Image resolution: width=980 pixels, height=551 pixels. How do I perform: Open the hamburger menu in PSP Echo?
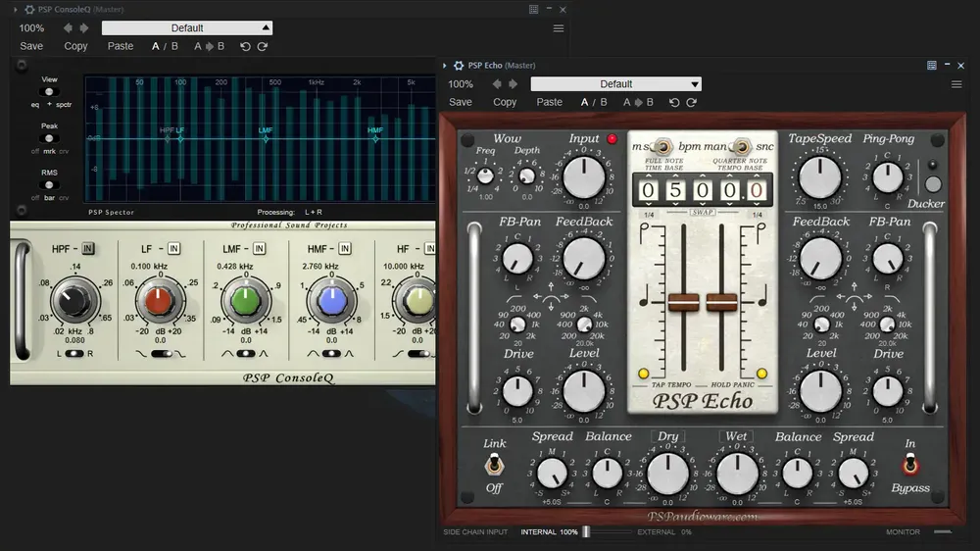pyautogui.click(x=956, y=83)
